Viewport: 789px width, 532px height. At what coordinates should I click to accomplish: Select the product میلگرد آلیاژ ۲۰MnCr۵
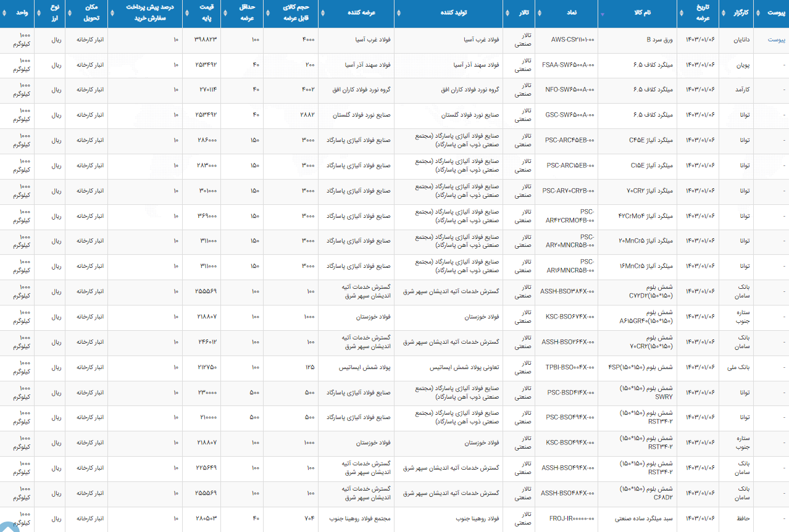(645, 241)
